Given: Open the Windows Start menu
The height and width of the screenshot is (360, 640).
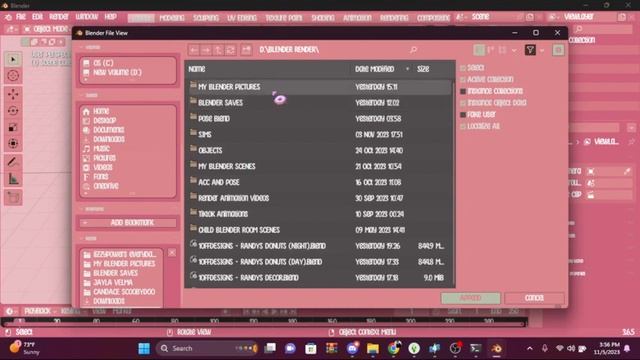Looking at the screenshot, I should (144, 349).
